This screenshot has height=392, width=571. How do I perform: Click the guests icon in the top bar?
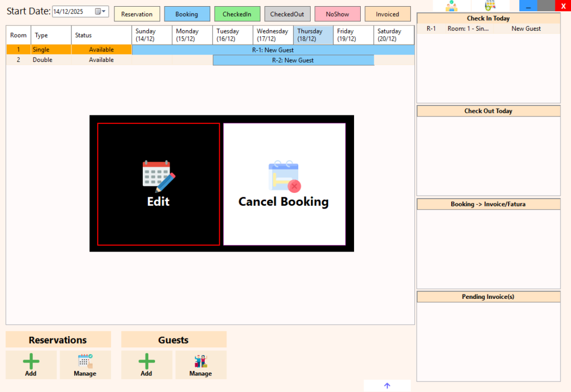pos(452,6)
